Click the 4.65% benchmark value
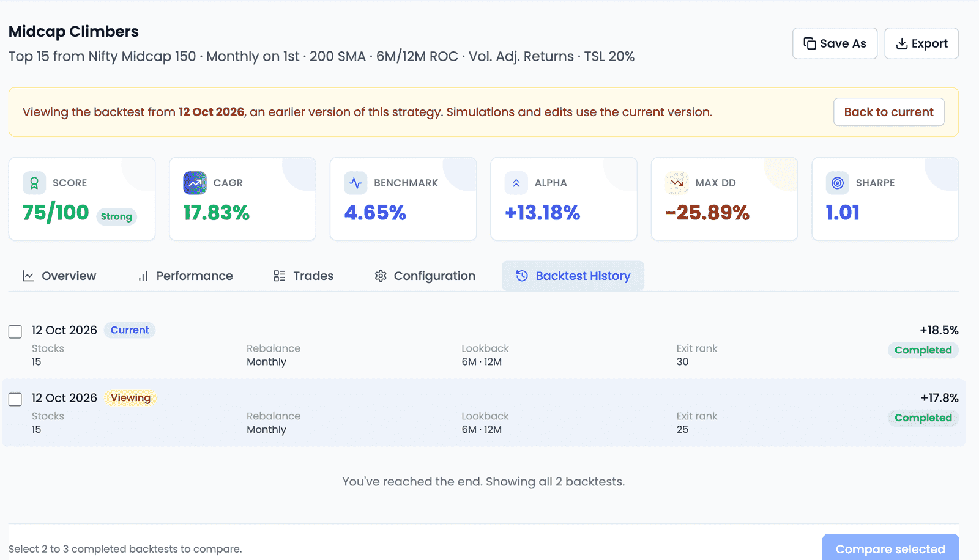Image resolution: width=979 pixels, height=560 pixels. [375, 213]
